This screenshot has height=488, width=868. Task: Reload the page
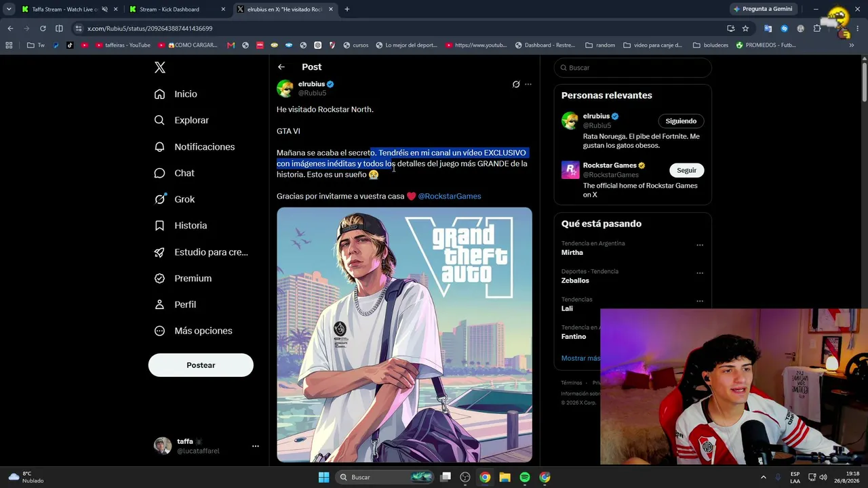click(43, 28)
